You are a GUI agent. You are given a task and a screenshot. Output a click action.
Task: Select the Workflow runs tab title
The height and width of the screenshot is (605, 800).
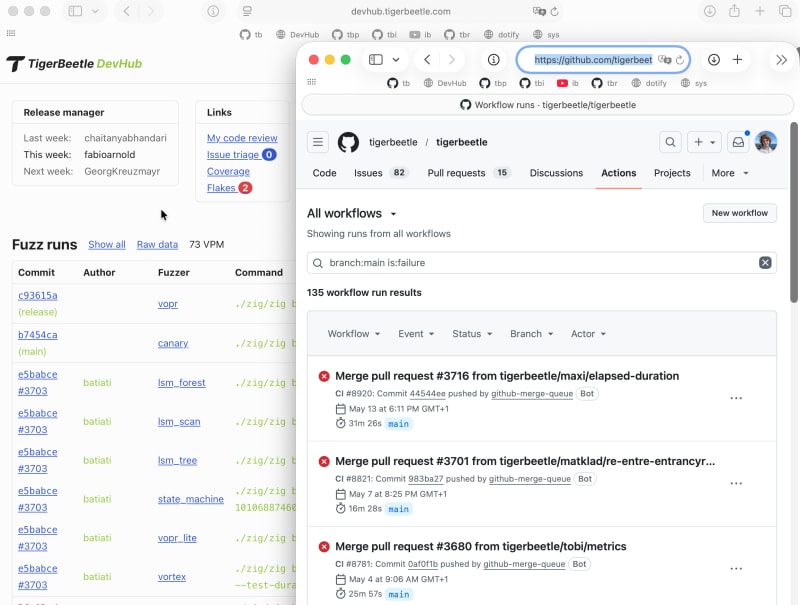click(547, 105)
